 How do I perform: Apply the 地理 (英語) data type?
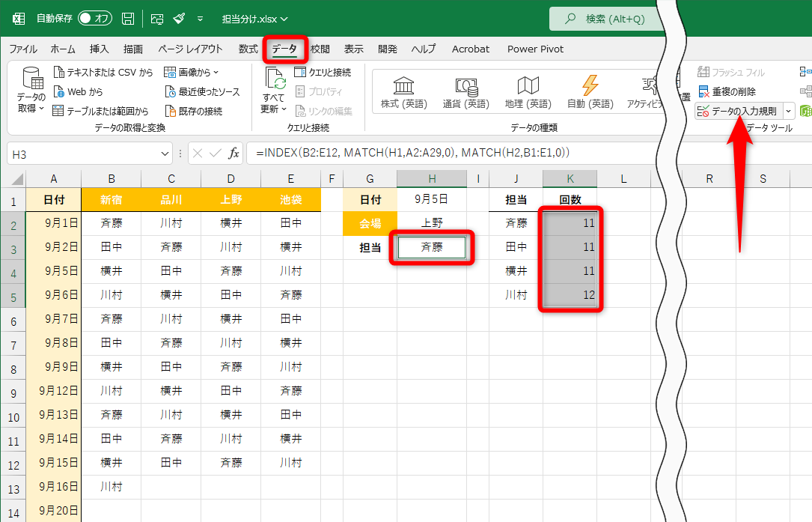(x=528, y=91)
